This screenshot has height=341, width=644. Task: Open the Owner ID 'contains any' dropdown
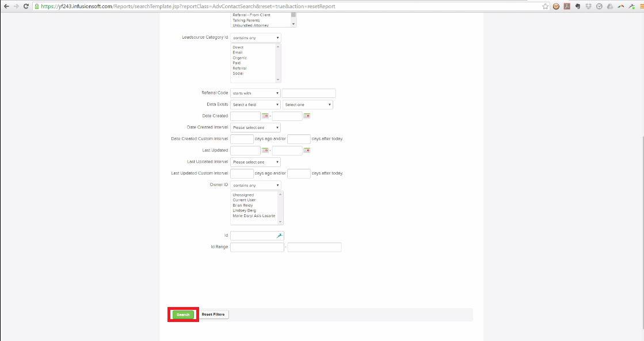coord(256,185)
